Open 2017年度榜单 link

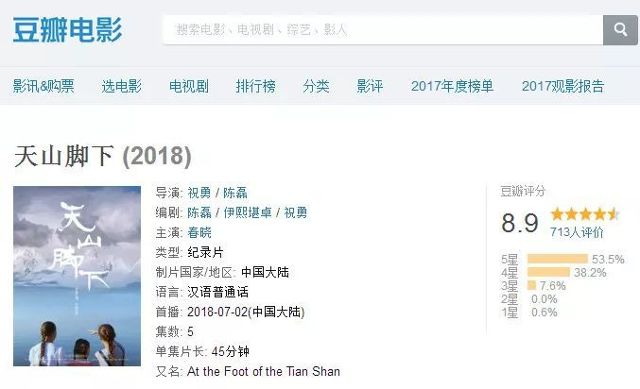452,86
